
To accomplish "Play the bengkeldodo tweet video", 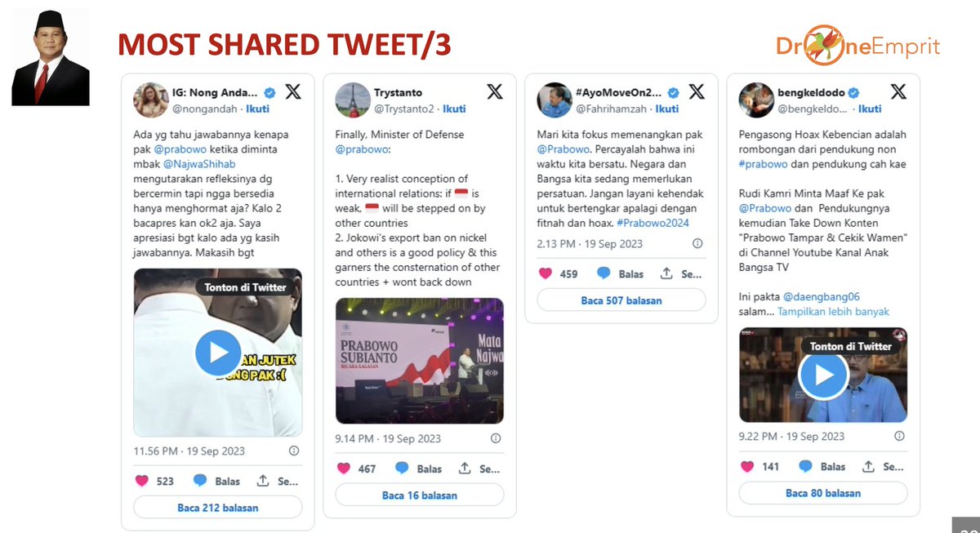I will tap(823, 375).
